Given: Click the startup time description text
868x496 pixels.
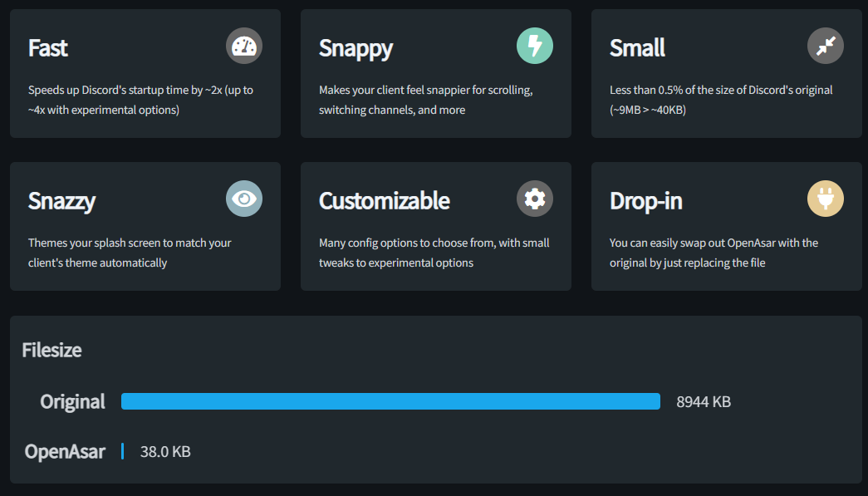Looking at the screenshot, I should point(140,100).
